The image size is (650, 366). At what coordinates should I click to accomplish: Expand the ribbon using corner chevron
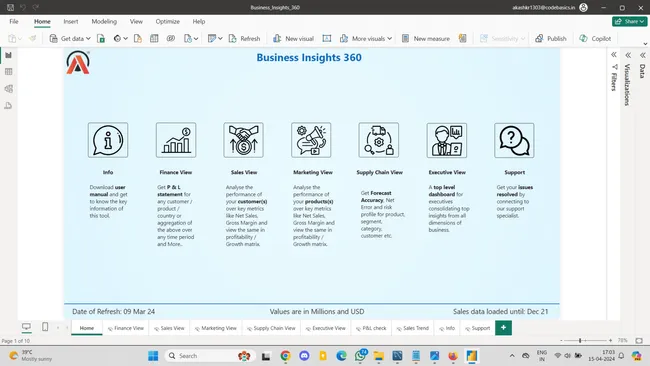645,44
